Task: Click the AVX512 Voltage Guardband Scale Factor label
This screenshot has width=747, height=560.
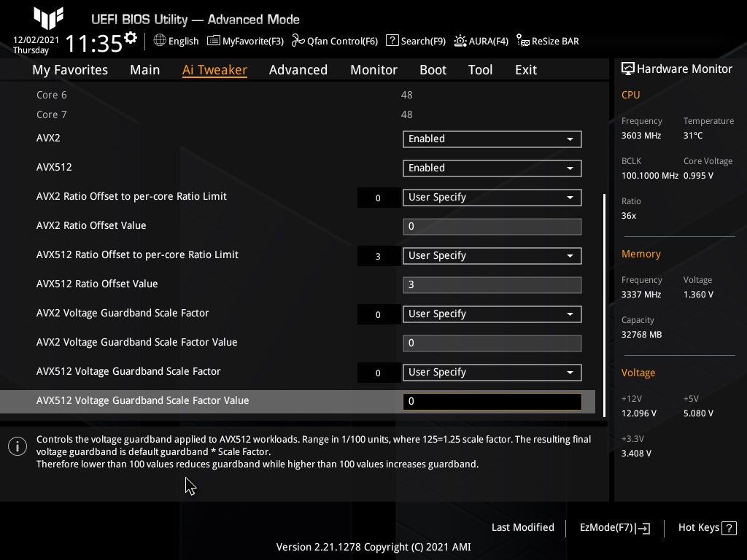Action: point(128,371)
